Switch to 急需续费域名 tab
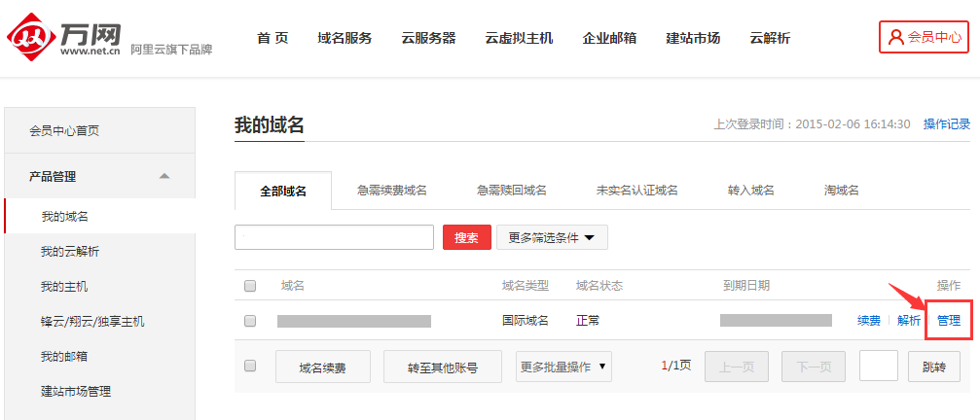Viewport: 980px width, 420px height. [391, 191]
